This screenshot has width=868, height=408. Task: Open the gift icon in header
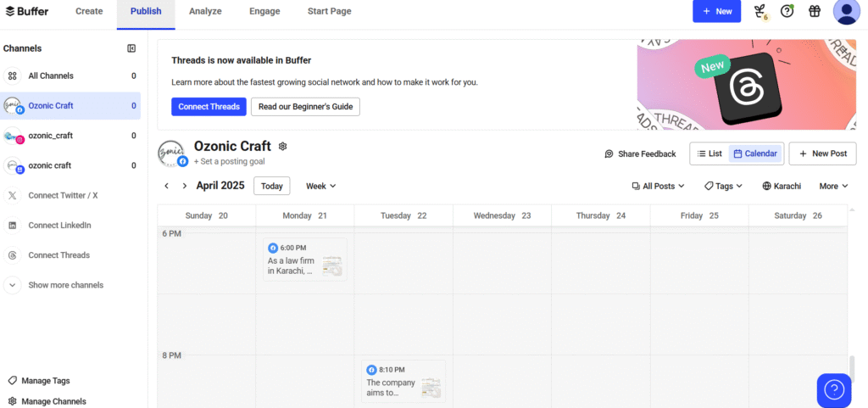pos(814,11)
